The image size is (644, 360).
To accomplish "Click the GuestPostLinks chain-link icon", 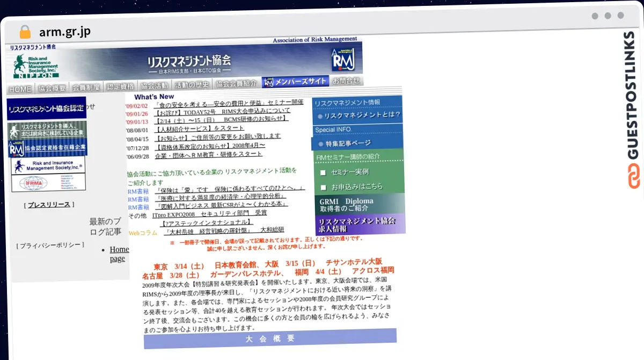I will tap(633, 176).
